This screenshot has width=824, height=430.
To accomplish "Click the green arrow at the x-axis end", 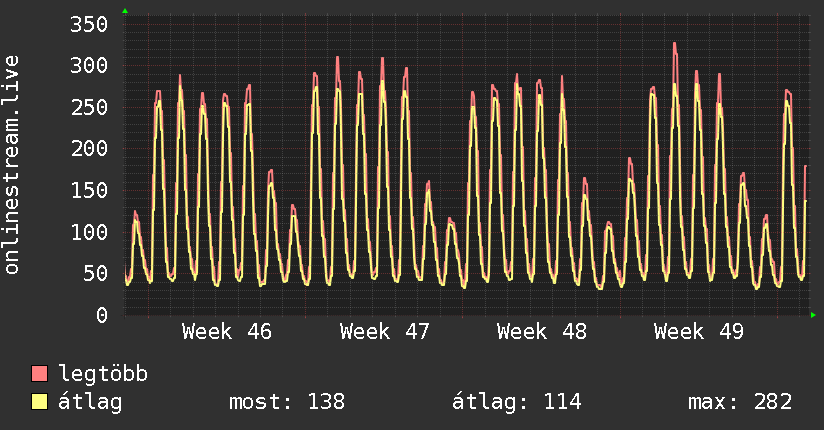I will pyautogui.click(x=814, y=315).
